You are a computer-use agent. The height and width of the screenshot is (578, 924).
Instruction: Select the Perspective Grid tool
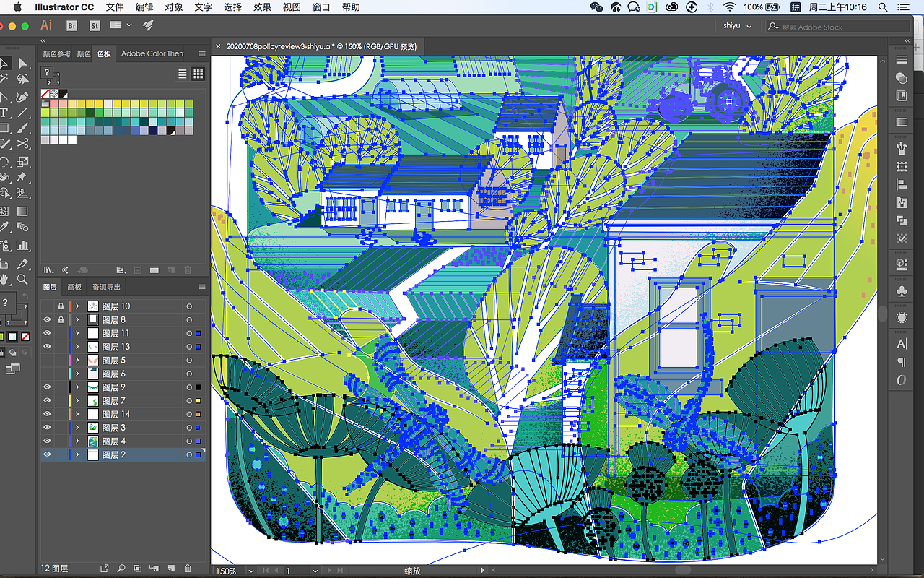coord(22,193)
